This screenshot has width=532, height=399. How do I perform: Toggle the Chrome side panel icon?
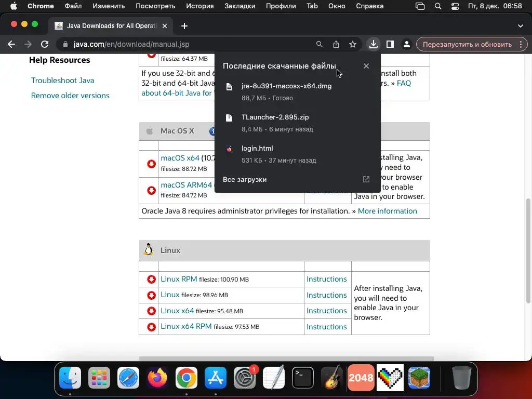point(390,44)
